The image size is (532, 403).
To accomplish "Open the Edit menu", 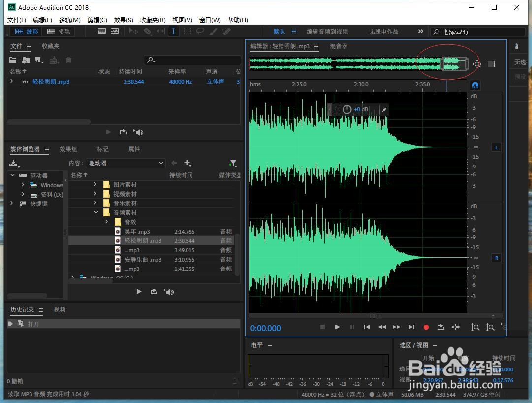I will tap(42, 20).
